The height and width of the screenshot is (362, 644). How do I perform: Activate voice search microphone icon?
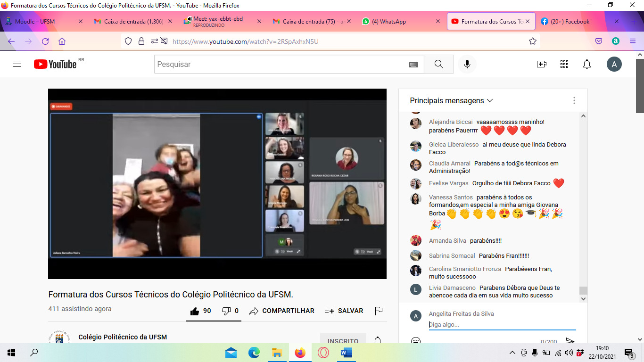(x=467, y=64)
